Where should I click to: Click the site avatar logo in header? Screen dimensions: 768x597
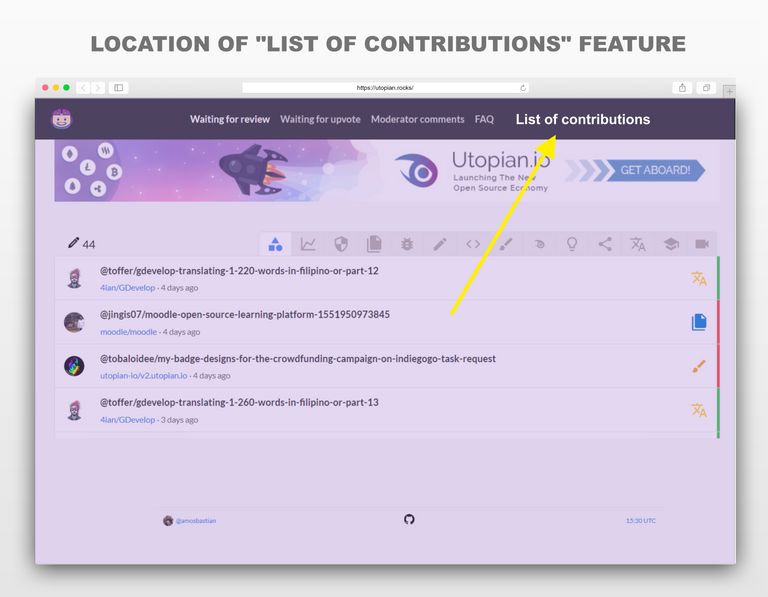pos(62,119)
